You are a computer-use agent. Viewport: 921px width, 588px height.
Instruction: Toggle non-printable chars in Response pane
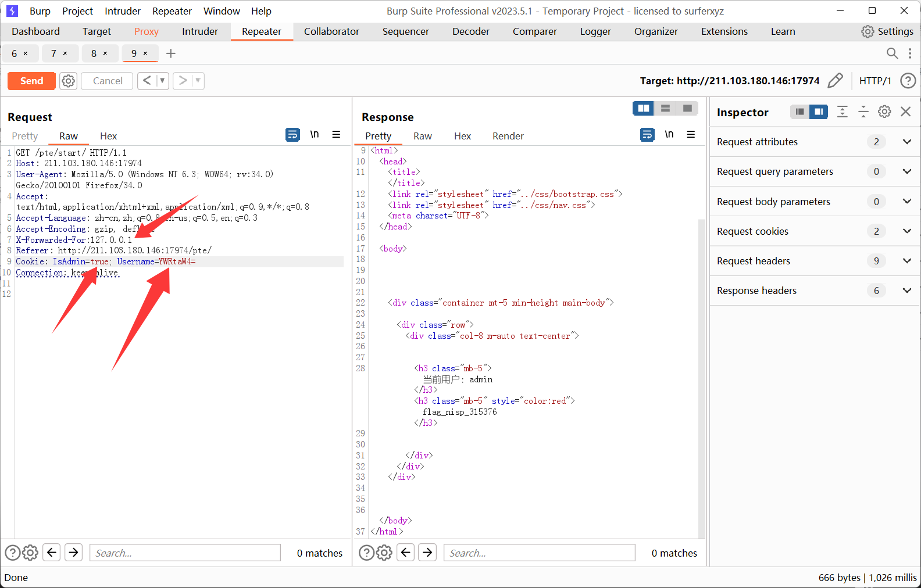click(669, 135)
